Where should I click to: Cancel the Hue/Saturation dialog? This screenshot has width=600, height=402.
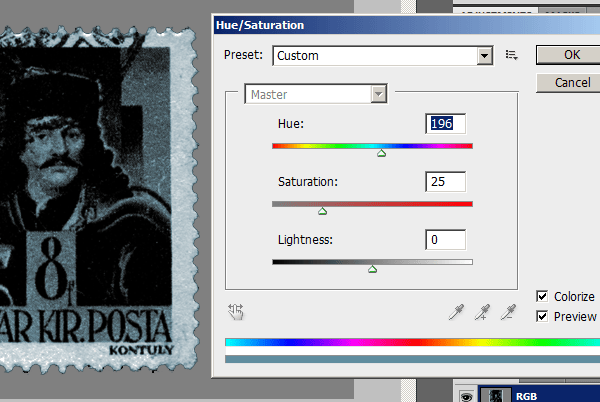[570, 82]
